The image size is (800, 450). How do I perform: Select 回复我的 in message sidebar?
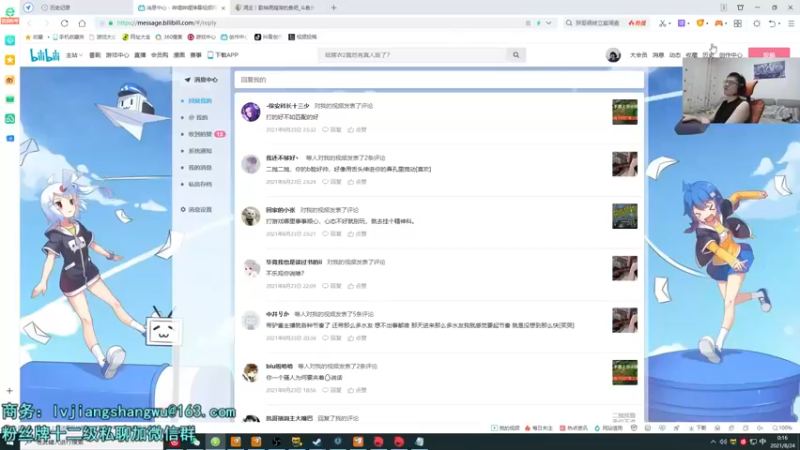(199, 101)
